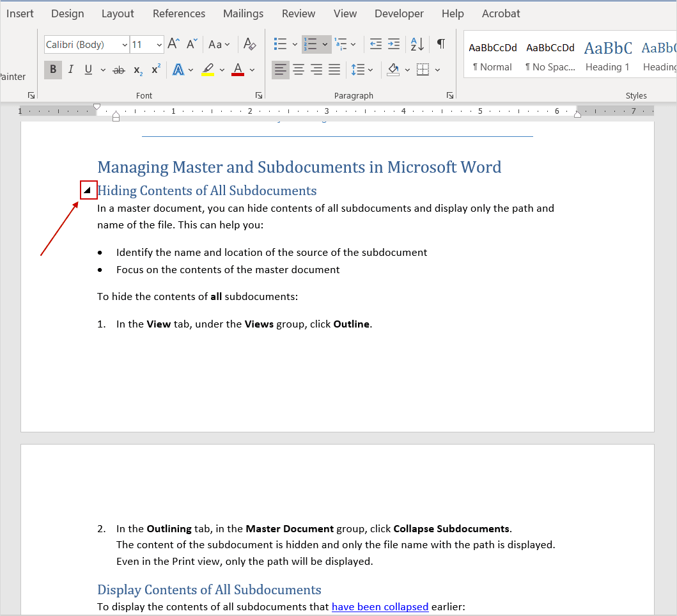Open the Text Effects and Typography icon
Viewport: 677px width, 616px height.
pos(178,69)
